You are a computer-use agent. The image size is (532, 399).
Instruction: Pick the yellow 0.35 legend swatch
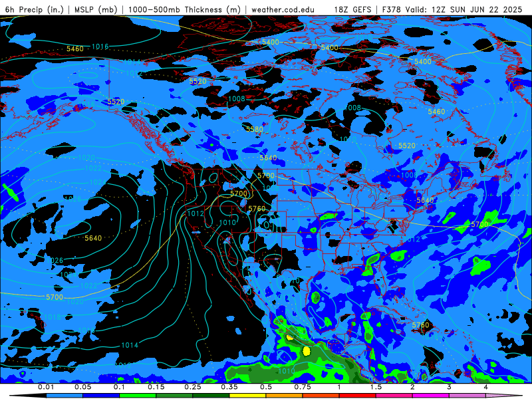pyautogui.click(x=247, y=396)
